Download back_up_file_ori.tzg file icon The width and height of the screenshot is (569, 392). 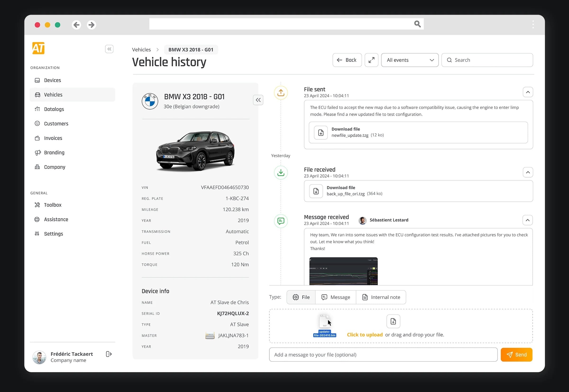pos(316,191)
